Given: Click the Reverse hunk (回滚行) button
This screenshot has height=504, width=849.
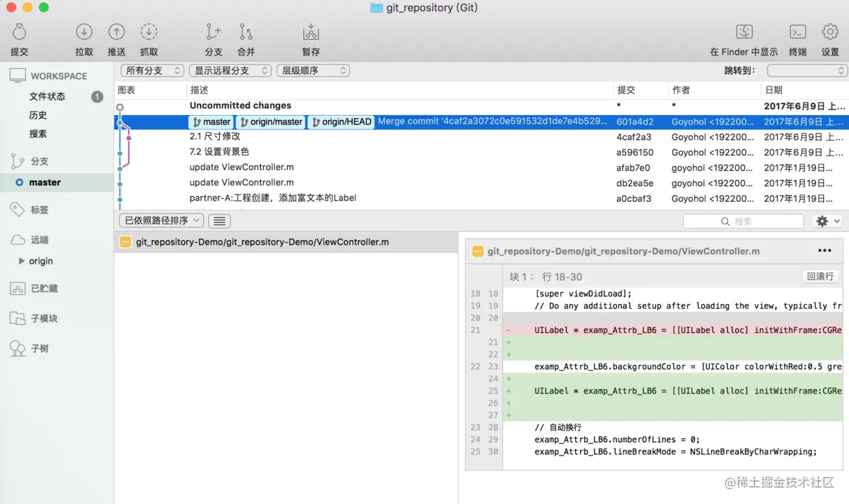Looking at the screenshot, I should point(820,277).
